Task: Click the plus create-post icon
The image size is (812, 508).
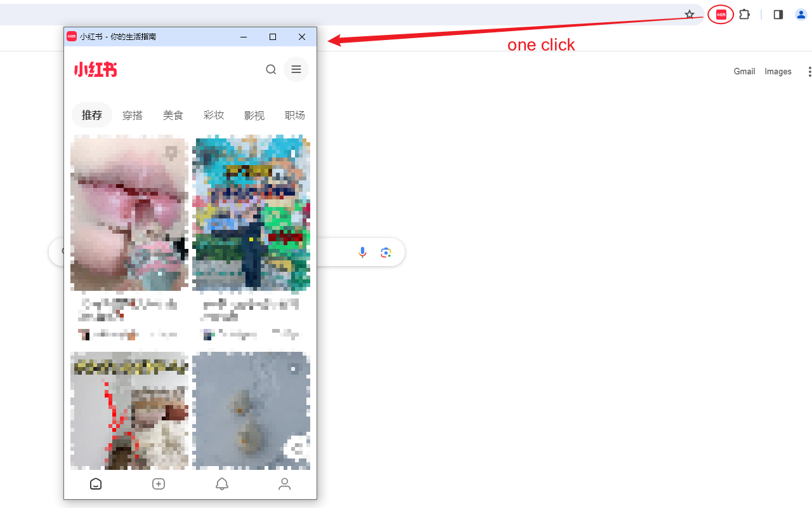Action: coord(159,484)
